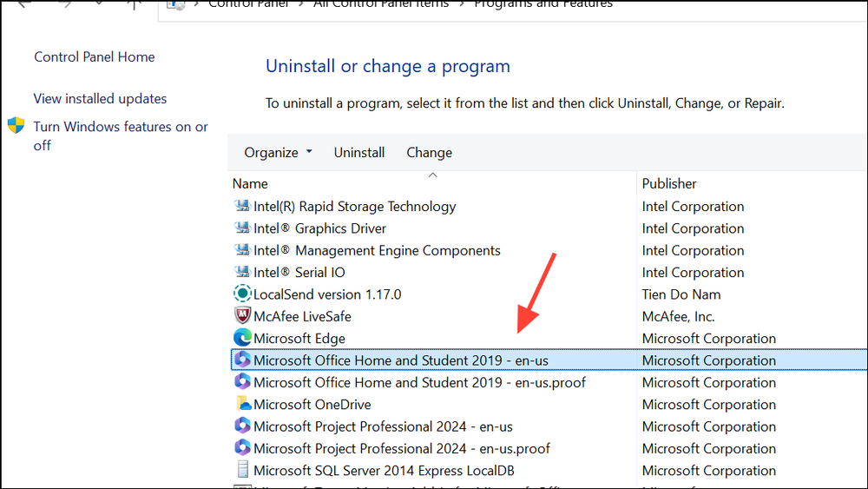
Task: Click Programs and Features breadcrumb
Action: [543, 4]
